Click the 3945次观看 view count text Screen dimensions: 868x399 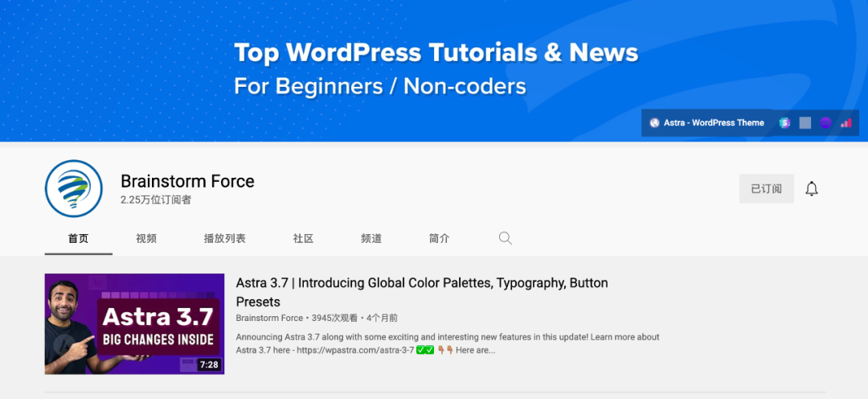point(335,318)
